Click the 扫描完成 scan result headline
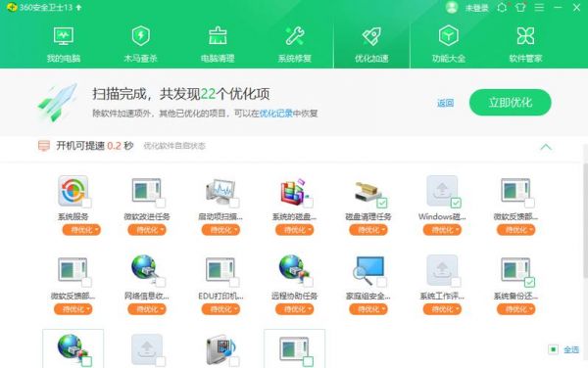 point(180,94)
